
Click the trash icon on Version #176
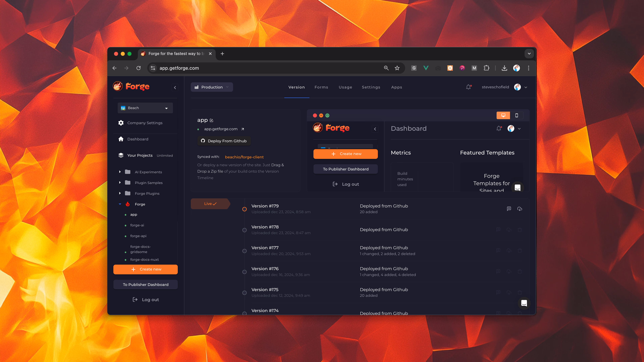(520, 271)
